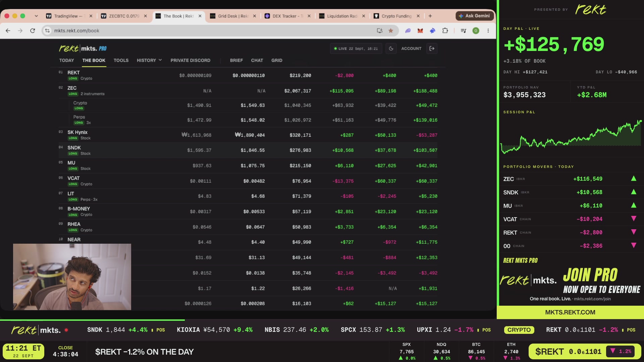Toggle the LIVE status indicator

[356, 49]
